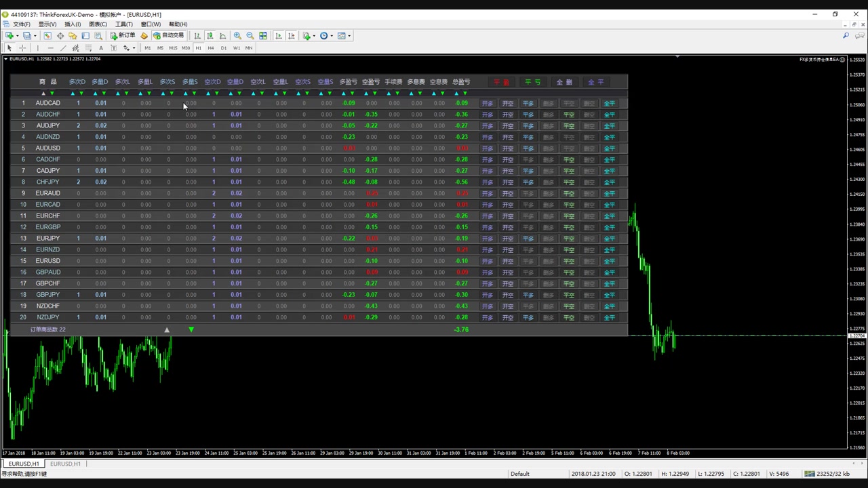Click green down arrow at panel bottom
Screen dimensions: 868x488
pos(191,329)
